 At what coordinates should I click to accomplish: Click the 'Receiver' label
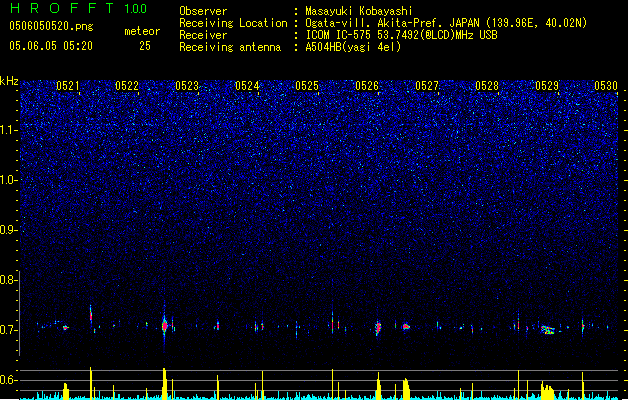tap(203, 35)
